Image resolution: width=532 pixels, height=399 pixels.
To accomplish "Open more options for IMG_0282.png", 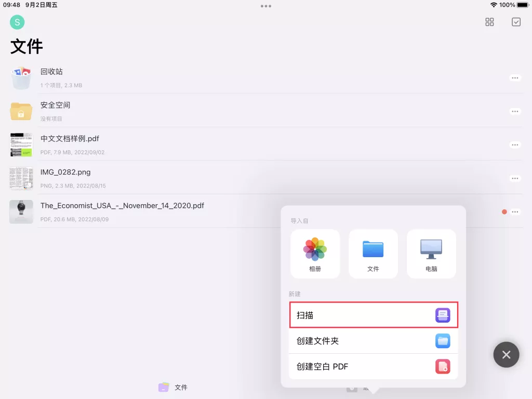I will click(515, 179).
